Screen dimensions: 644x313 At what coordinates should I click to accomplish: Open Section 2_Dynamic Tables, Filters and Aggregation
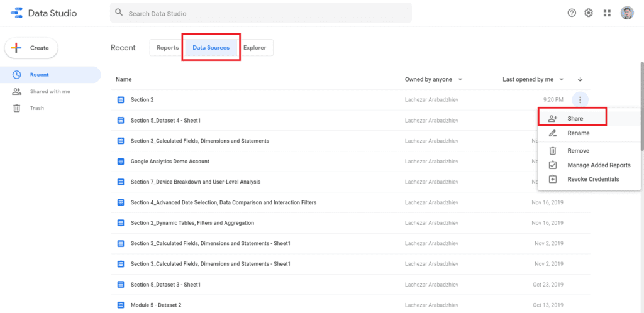192,222
